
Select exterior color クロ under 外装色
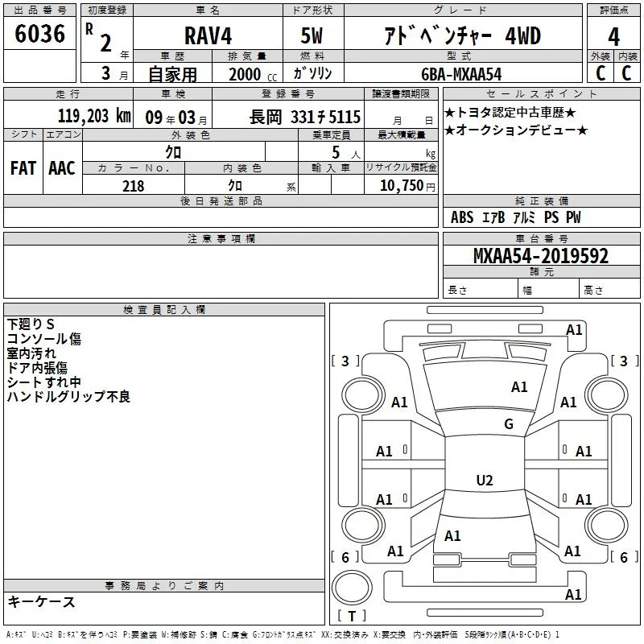coord(173,152)
